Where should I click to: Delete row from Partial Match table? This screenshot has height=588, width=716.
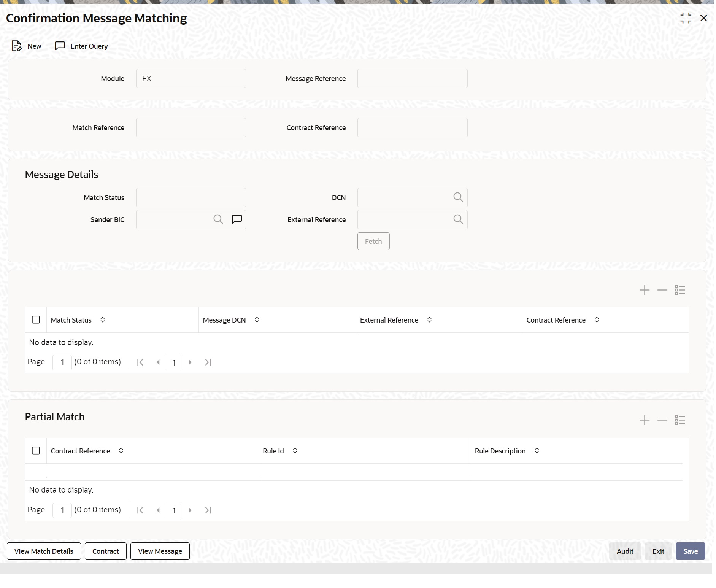(x=662, y=420)
